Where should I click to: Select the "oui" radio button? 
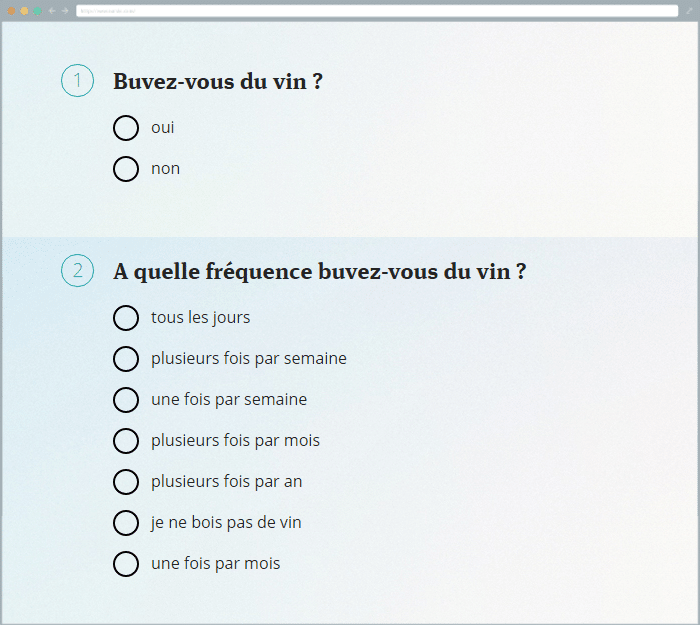(x=126, y=128)
